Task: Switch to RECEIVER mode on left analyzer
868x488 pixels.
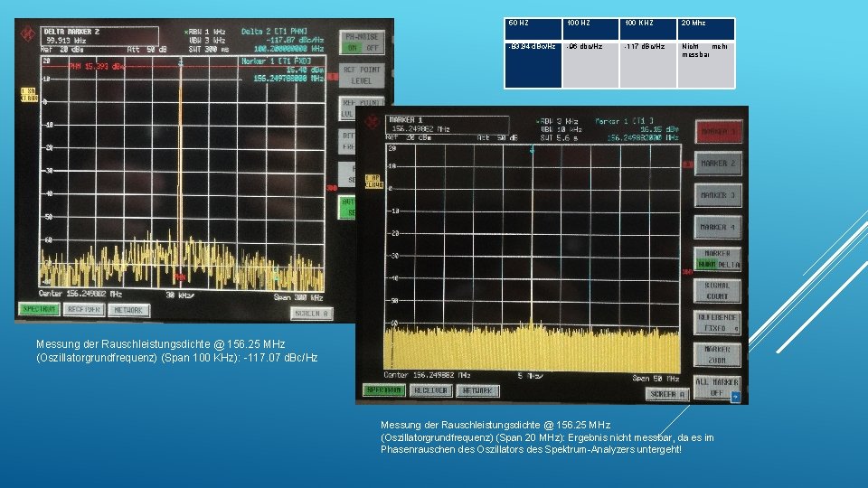Action: [x=84, y=309]
